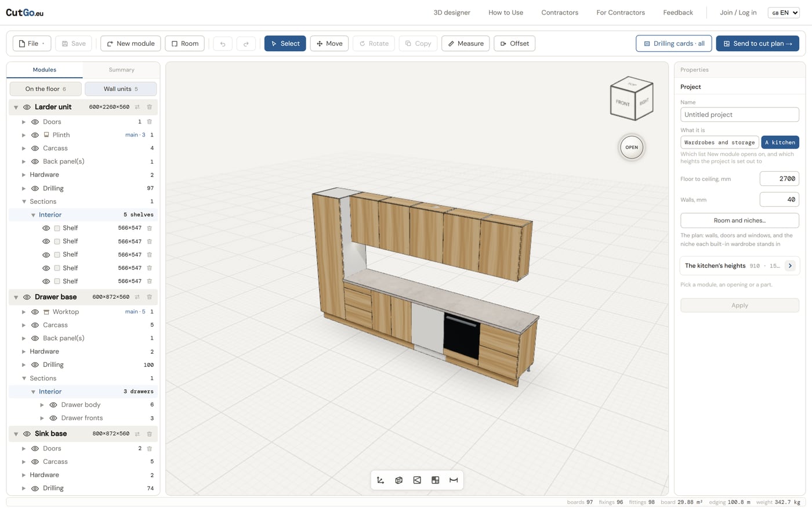Viewport: 812px width, 508px height.
Task: Toggle visibility of the Plinth row
Action: [x=35, y=135]
